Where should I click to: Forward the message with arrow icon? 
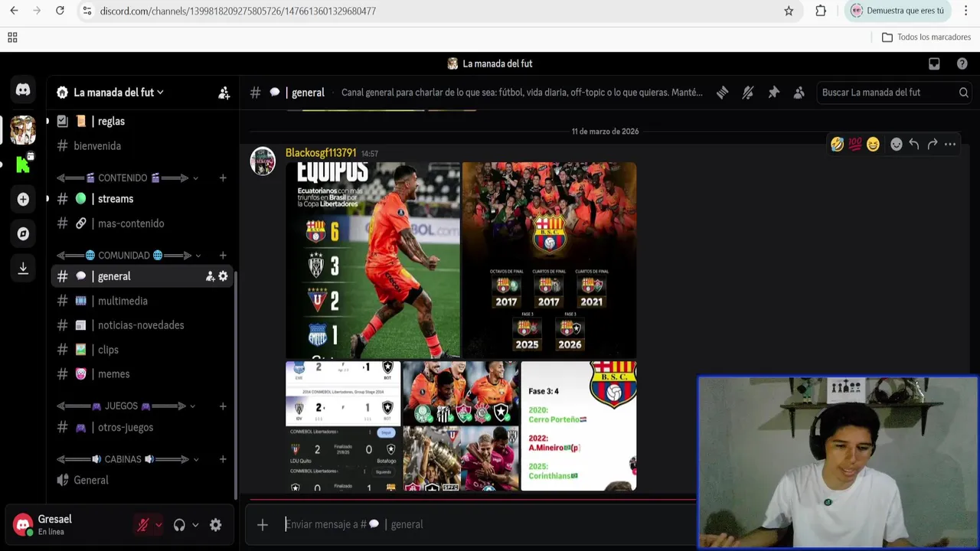(932, 144)
